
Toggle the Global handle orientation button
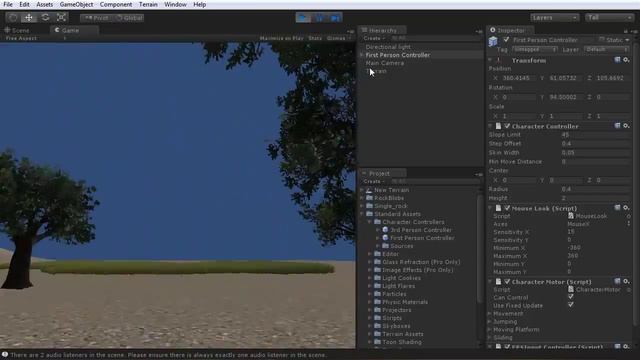pos(129,18)
